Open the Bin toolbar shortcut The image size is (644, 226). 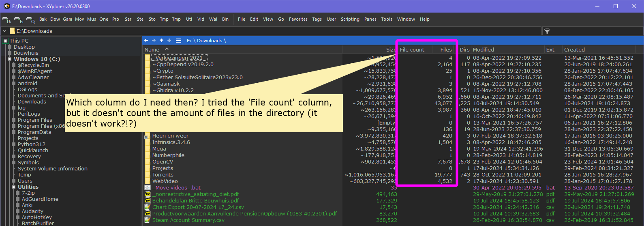pos(225,19)
